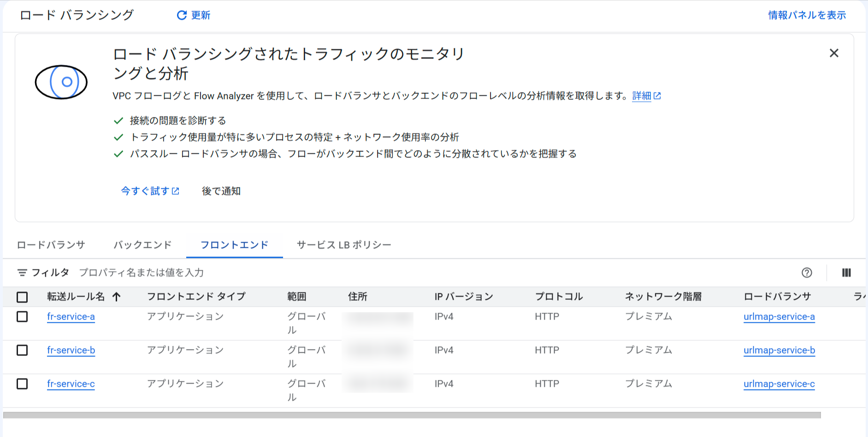Click the HTTP cell in fr-service-a row
The image size is (868, 437).
[547, 316]
